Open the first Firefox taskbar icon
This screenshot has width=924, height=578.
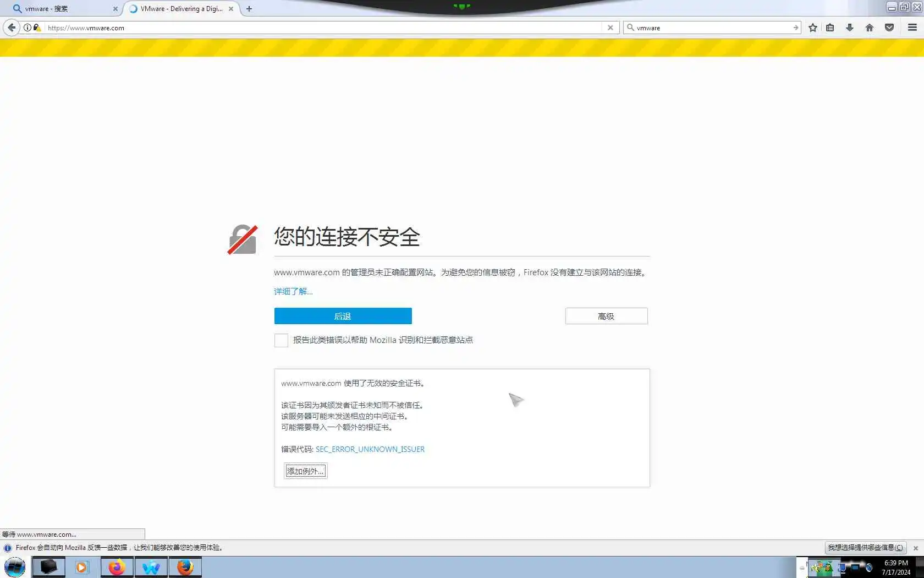(117, 567)
